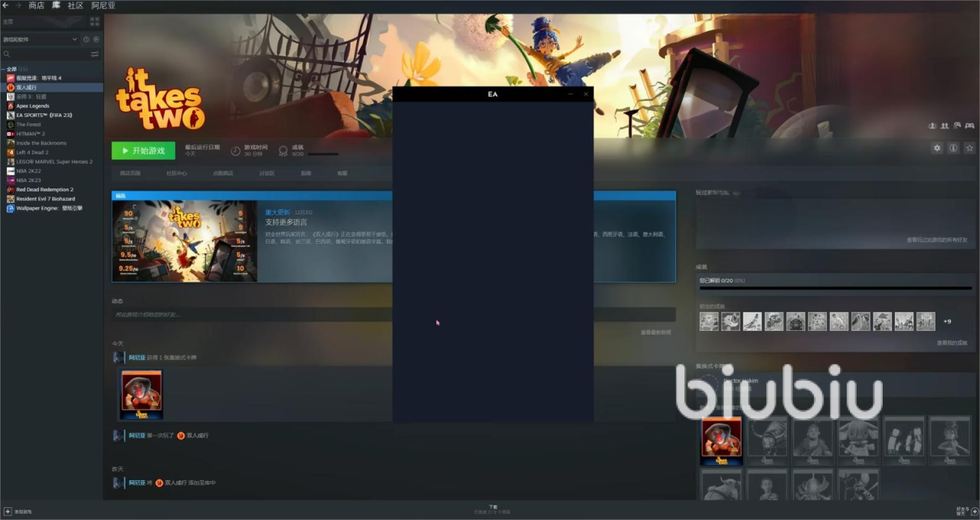The image size is (980, 520).
Task: Collapse the 全部 games category
Action: (x=4, y=69)
